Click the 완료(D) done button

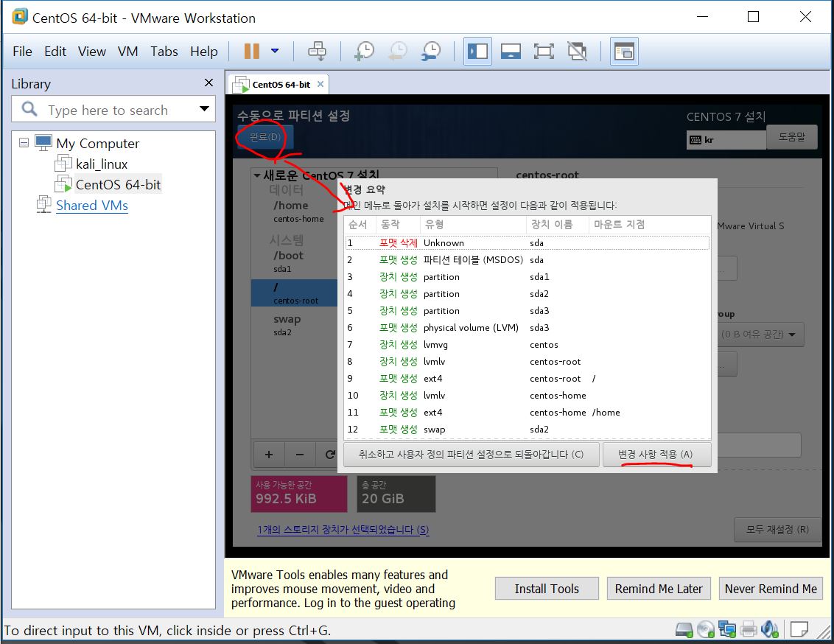[x=265, y=137]
